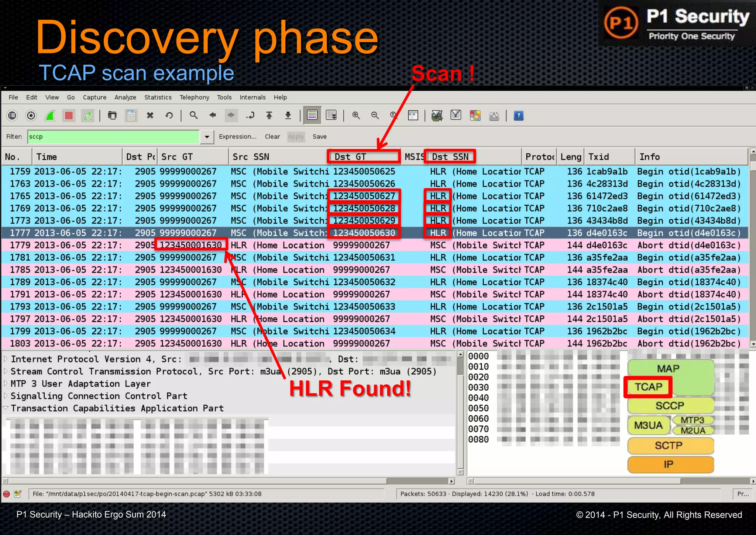The image size is (756, 535).
Task: Collapse Transaction Capabilities Application Part node
Action: coord(6,408)
